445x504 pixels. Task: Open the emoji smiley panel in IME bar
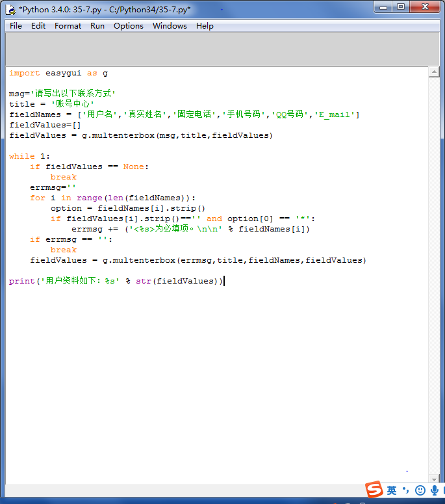tap(420, 490)
